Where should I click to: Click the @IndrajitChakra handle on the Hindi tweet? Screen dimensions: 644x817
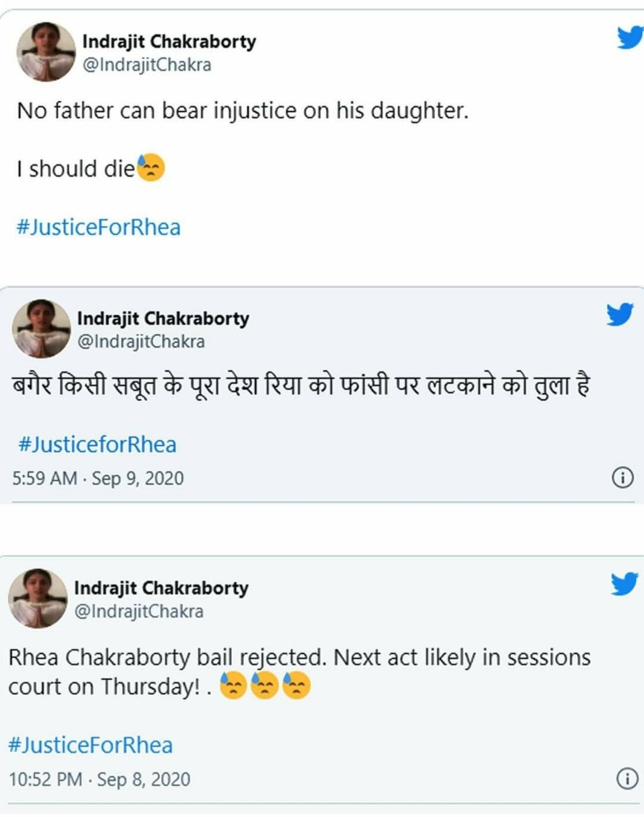tap(141, 341)
